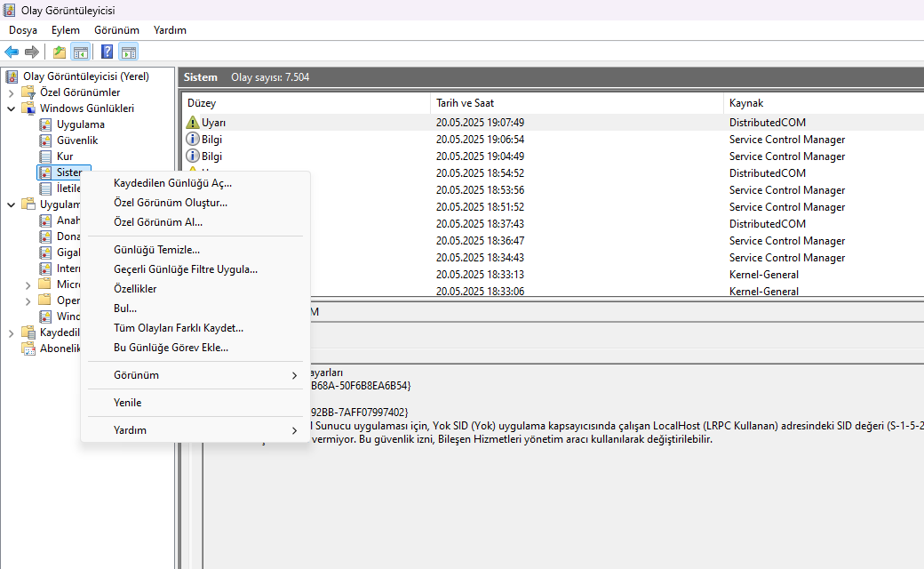Toggle the console tree show/hide icon

coord(80,52)
